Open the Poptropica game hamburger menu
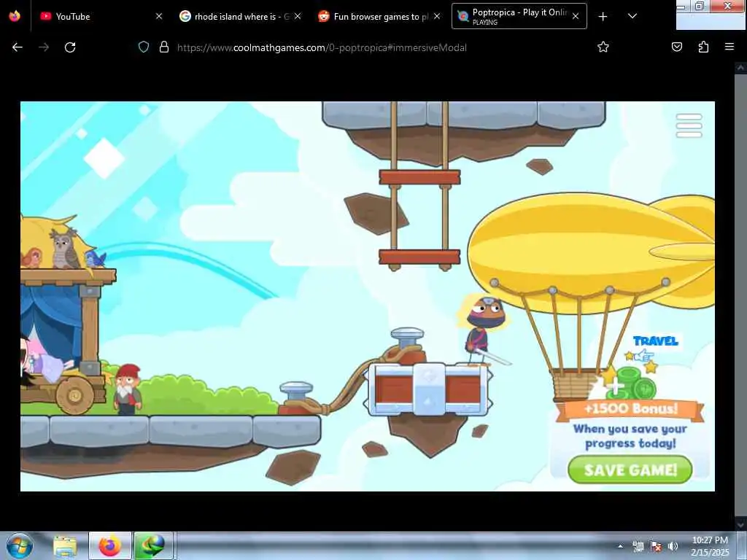 coord(689,125)
